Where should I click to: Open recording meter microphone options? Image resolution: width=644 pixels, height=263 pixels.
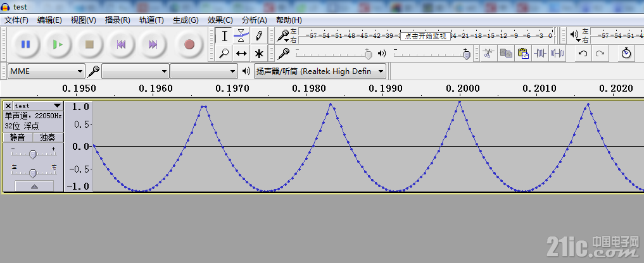pyautogui.click(x=283, y=36)
